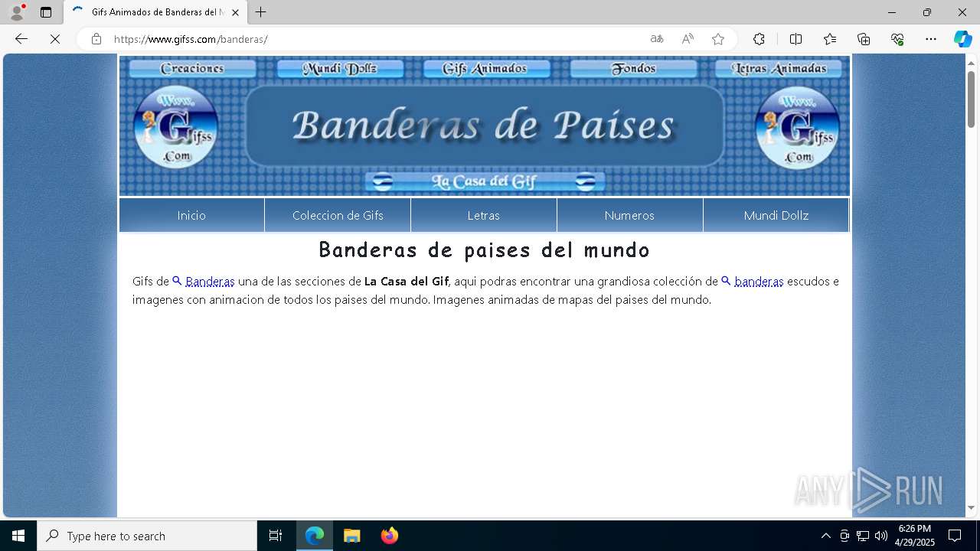Open the taskbar clock and date

[x=915, y=536]
